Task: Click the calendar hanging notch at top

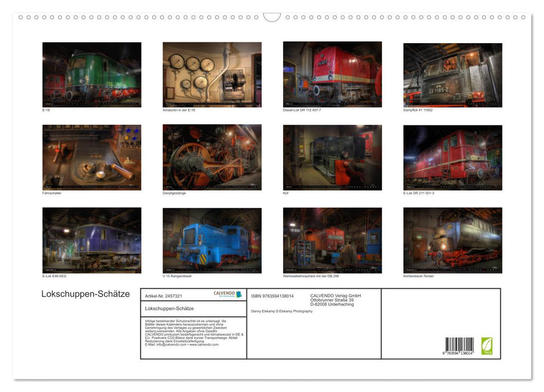Action: point(272,17)
